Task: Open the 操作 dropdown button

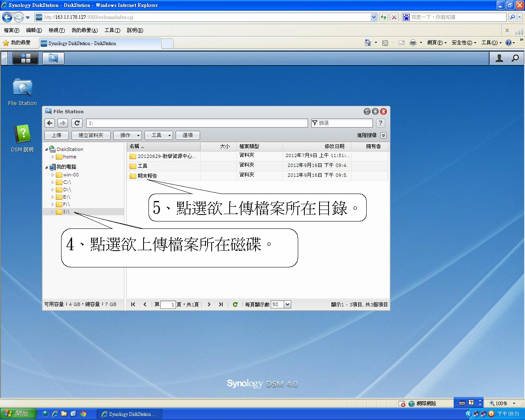Action: coord(128,135)
